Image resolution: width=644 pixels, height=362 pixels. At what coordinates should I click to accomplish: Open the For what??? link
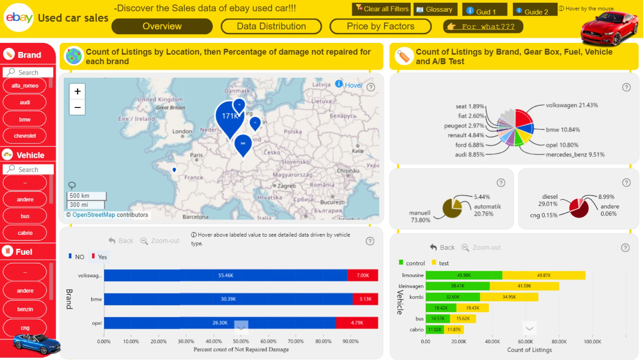[483, 26]
